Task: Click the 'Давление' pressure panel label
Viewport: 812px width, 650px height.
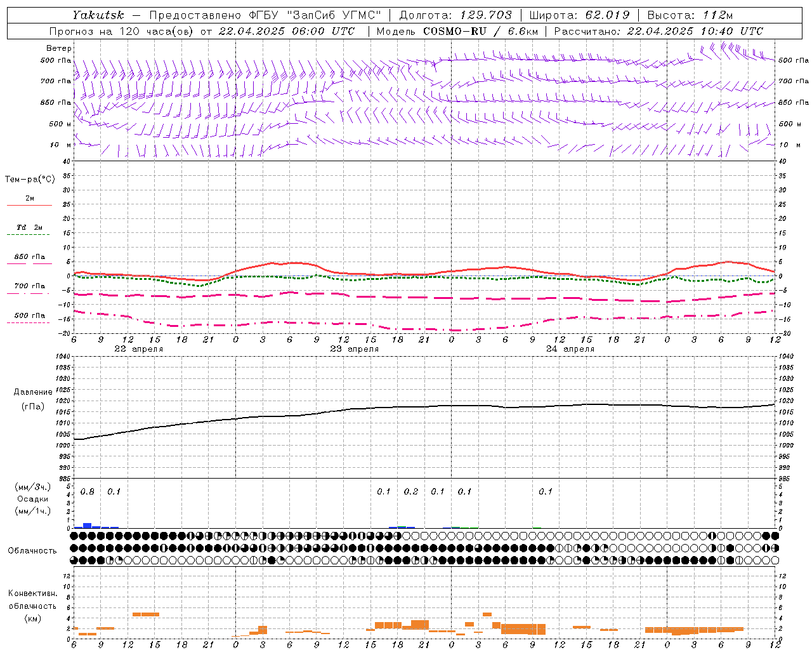Action: point(33,392)
